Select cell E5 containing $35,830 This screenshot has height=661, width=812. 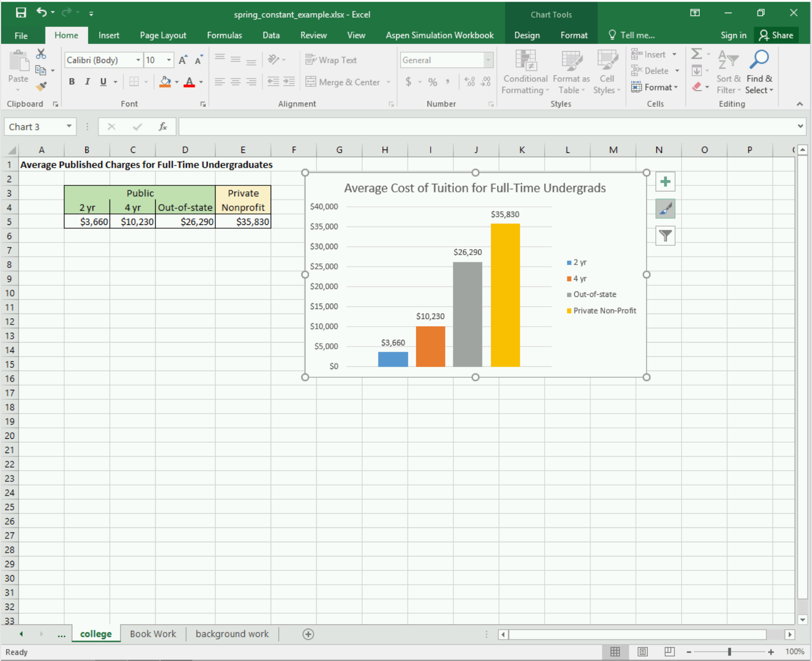pyautogui.click(x=243, y=222)
